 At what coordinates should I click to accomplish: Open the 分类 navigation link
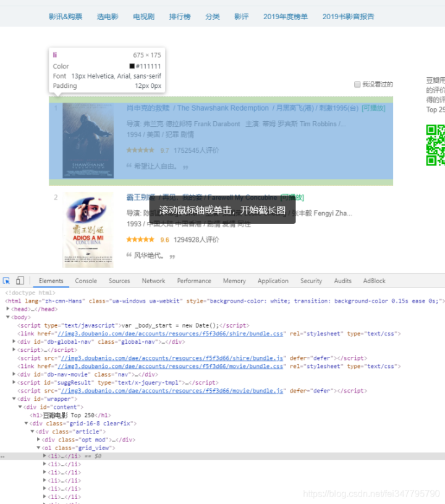coord(213,17)
